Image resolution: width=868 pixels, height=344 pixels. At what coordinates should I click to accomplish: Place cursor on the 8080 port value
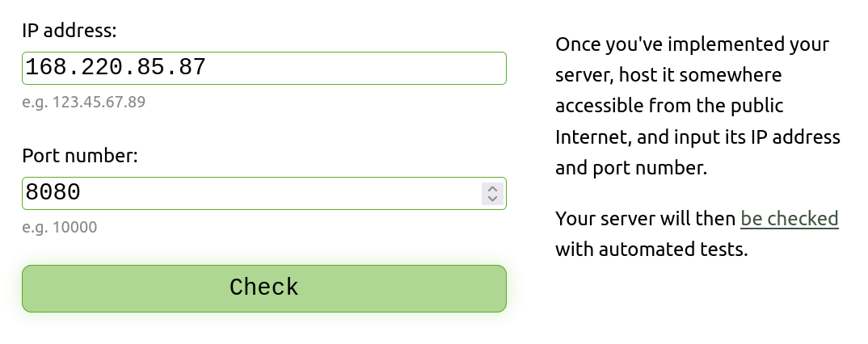[x=53, y=194]
